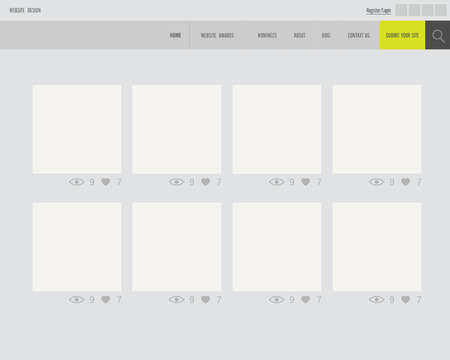Open the search magnifier icon
This screenshot has height=360, width=450.
tap(438, 36)
